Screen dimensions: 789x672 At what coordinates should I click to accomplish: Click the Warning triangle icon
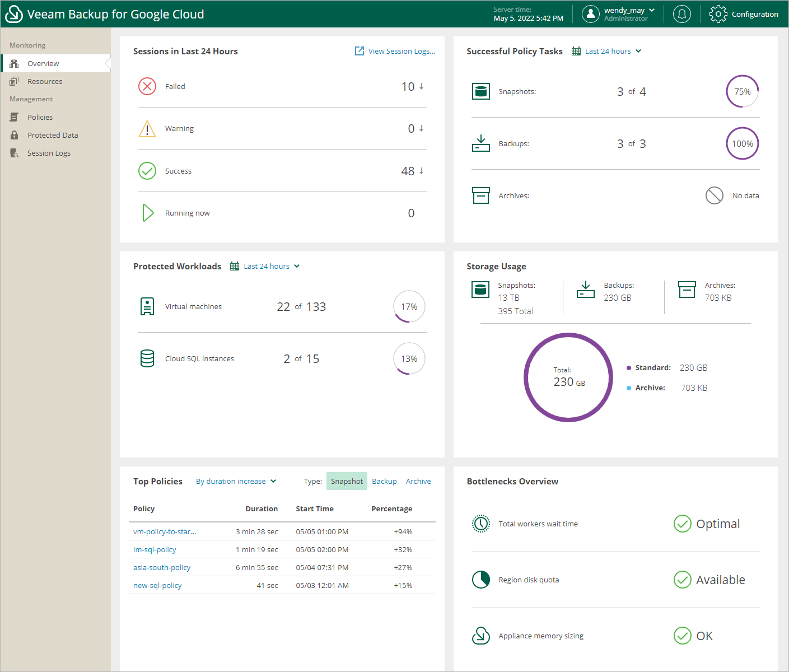(x=147, y=128)
